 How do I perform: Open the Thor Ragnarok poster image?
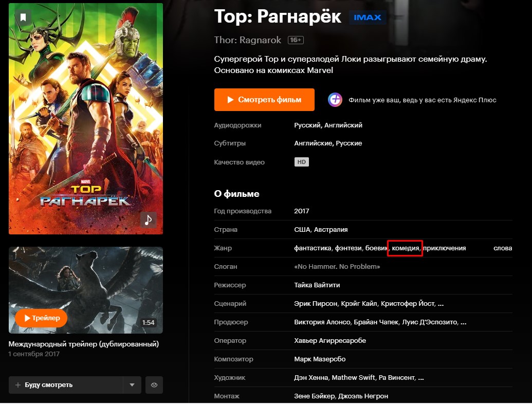point(86,119)
